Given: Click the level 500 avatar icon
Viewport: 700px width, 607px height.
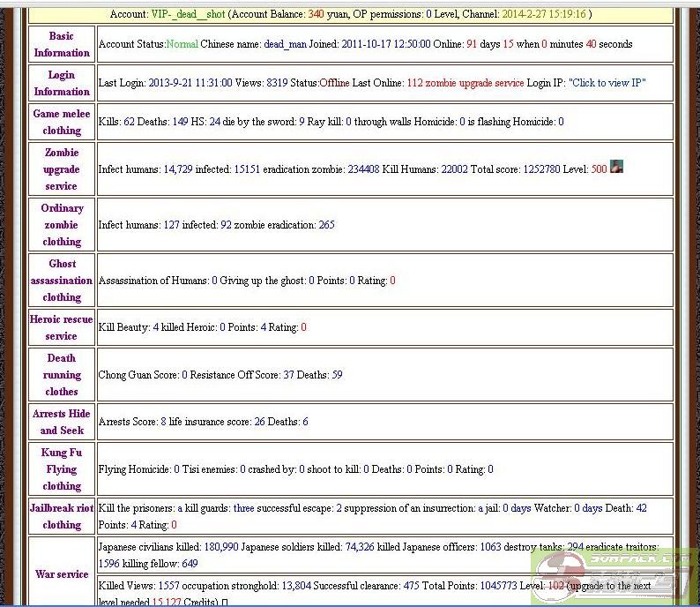Looking at the screenshot, I should 616,167.
